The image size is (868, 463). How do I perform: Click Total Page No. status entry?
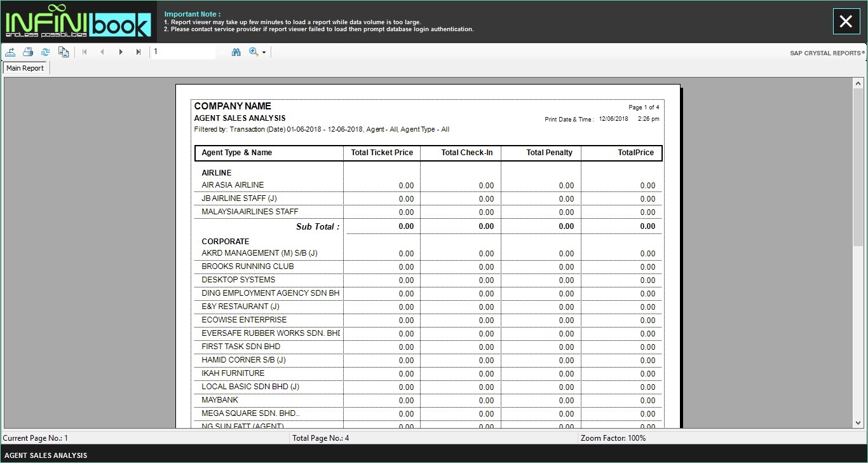tap(320, 438)
